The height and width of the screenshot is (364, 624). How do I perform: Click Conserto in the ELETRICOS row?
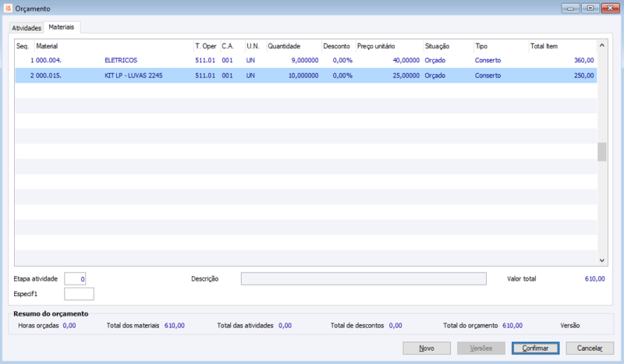click(488, 61)
